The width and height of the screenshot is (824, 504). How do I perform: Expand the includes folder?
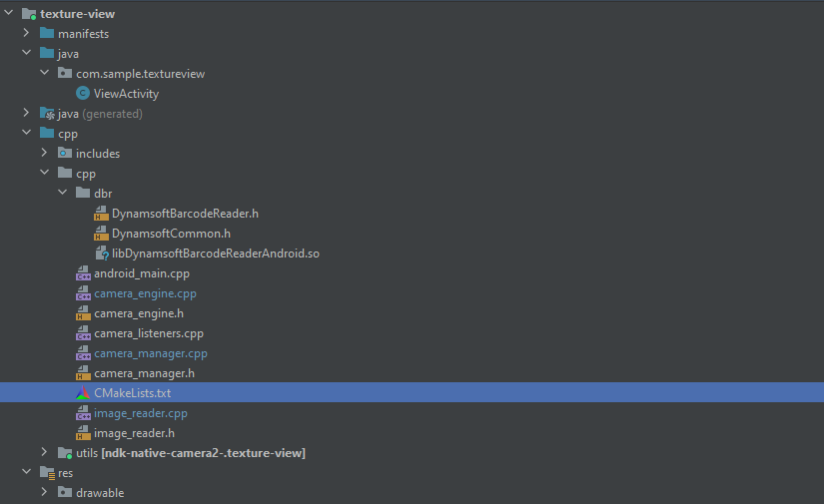pos(45,154)
